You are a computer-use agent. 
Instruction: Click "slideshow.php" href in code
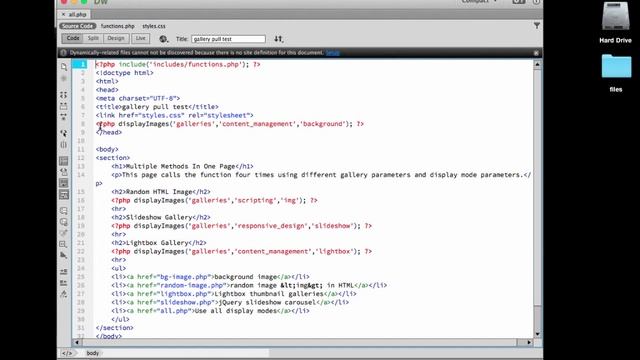tap(185, 303)
